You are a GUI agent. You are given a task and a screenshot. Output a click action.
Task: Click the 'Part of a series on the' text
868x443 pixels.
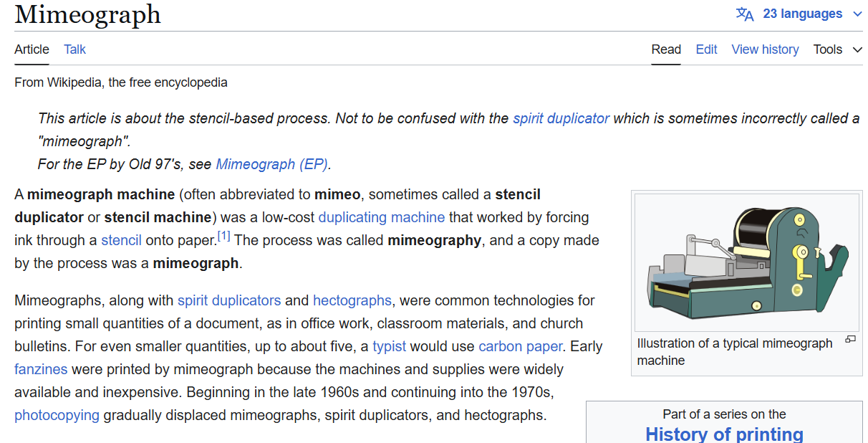pos(724,414)
